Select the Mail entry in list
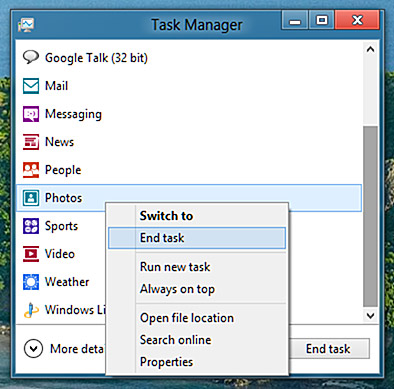This screenshot has width=394, height=389. [189, 86]
